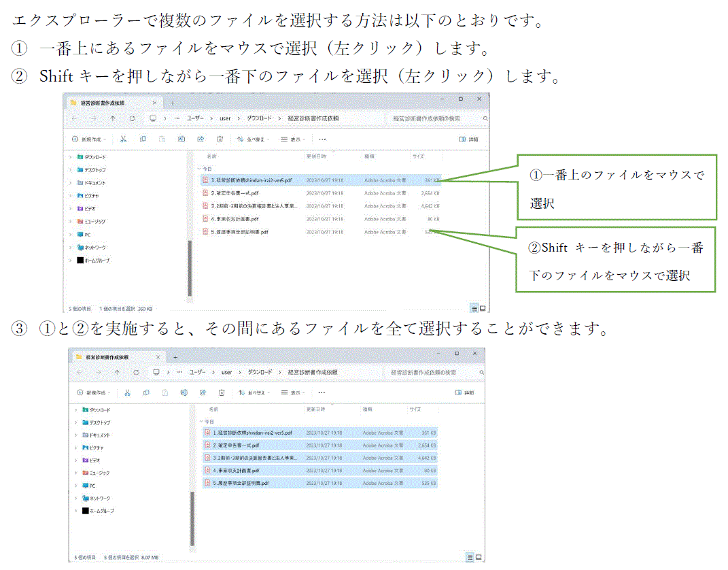Click the Rename icon in lower Explorer toolbar

(184, 392)
